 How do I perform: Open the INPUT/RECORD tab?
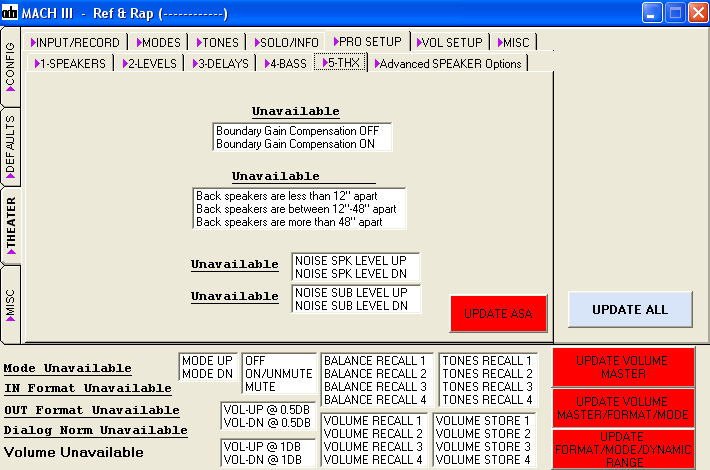point(76,42)
